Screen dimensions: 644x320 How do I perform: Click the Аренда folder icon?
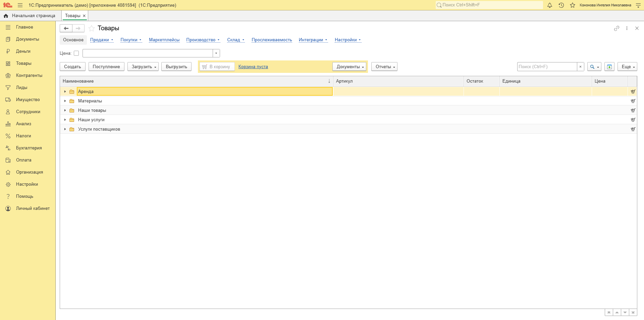(x=72, y=91)
